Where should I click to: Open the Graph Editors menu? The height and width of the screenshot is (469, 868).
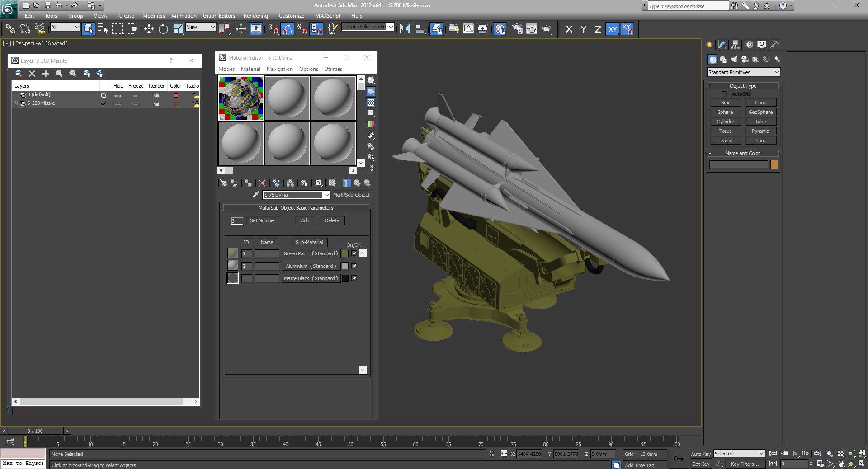click(x=219, y=16)
